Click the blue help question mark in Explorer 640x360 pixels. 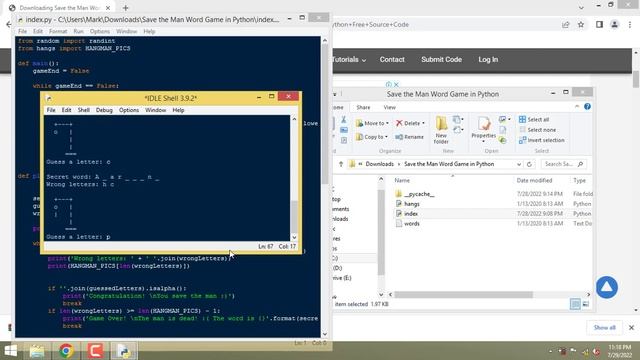587,107
